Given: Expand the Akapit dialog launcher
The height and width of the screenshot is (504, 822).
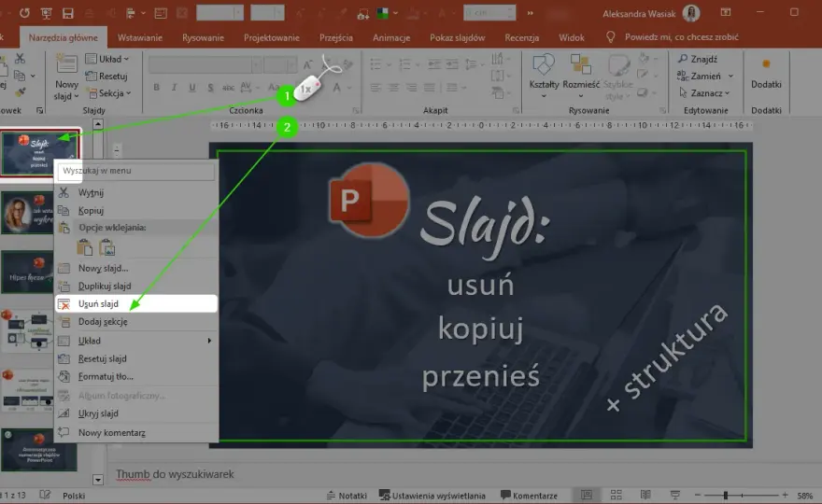Looking at the screenshot, I should coord(516,110).
